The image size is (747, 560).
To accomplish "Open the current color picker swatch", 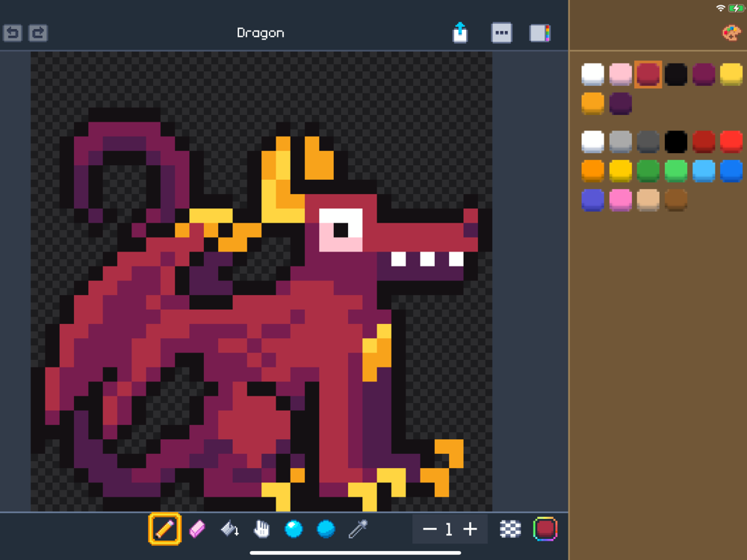I will (545, 529).
